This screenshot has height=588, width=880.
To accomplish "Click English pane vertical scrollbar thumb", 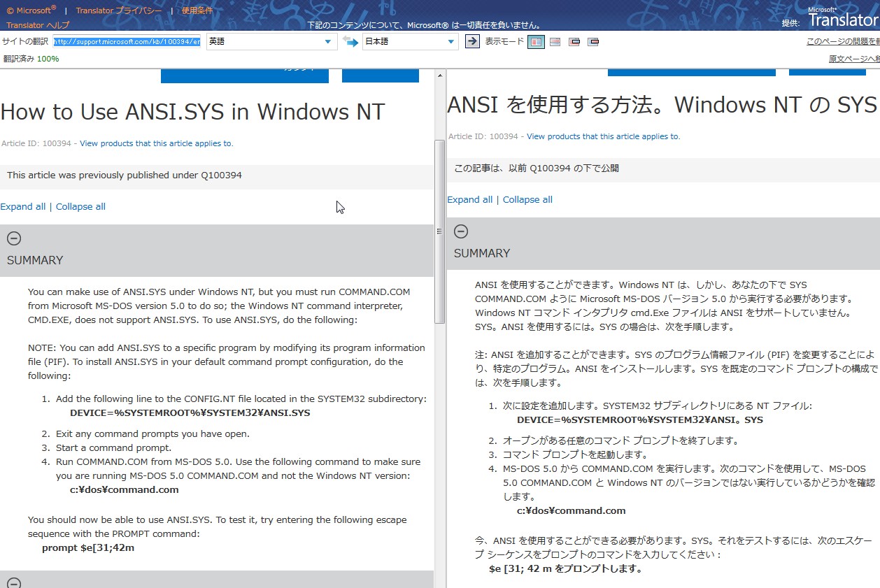I will pyautogui.click(x=439, y=231).
